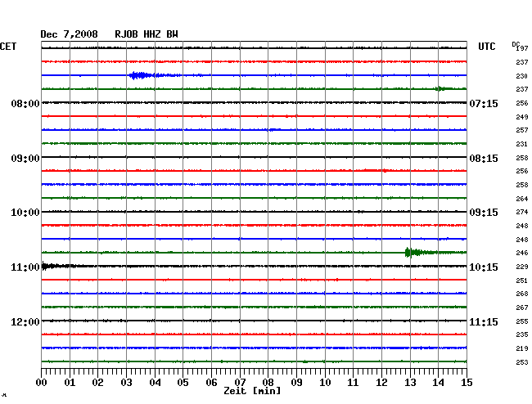Screen dimensions: 532x404
Task: Click the 13 minute axis label
Action: [x=410, y=383]
